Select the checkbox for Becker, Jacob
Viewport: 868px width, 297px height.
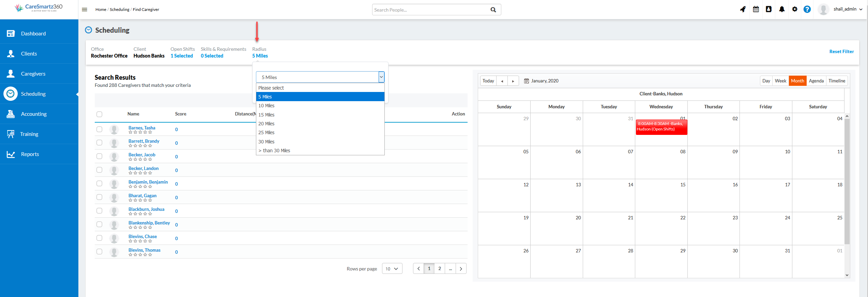99,156
